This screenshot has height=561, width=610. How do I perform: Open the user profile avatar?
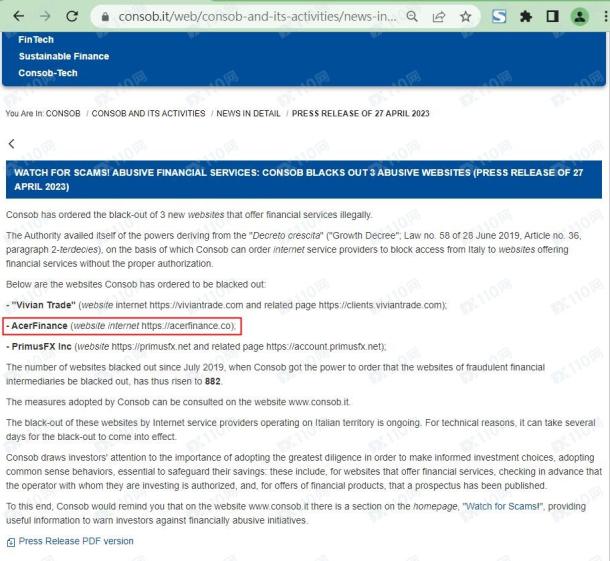pyautogui.click(x=580, y=16)
